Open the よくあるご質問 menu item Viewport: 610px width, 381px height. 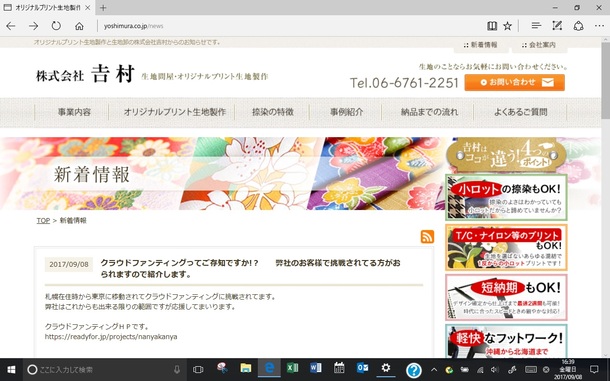point(521,112)
